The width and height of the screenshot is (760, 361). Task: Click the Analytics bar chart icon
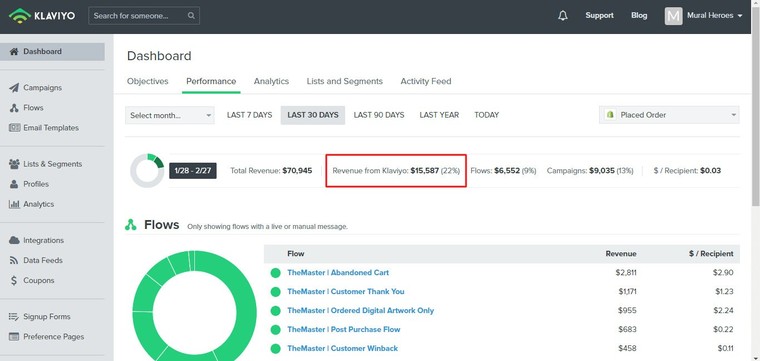[14, 204]
